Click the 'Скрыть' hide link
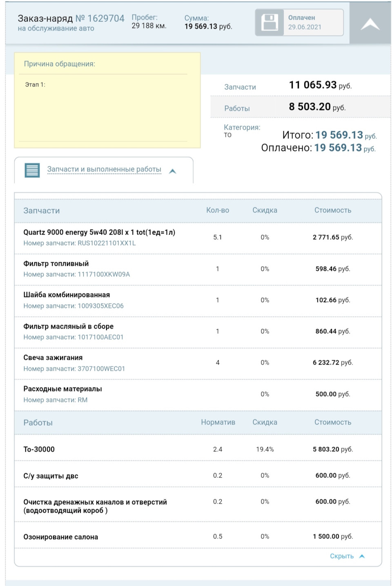Image resolution: width=392 pixels, height=586 pixels. point(341,556)
